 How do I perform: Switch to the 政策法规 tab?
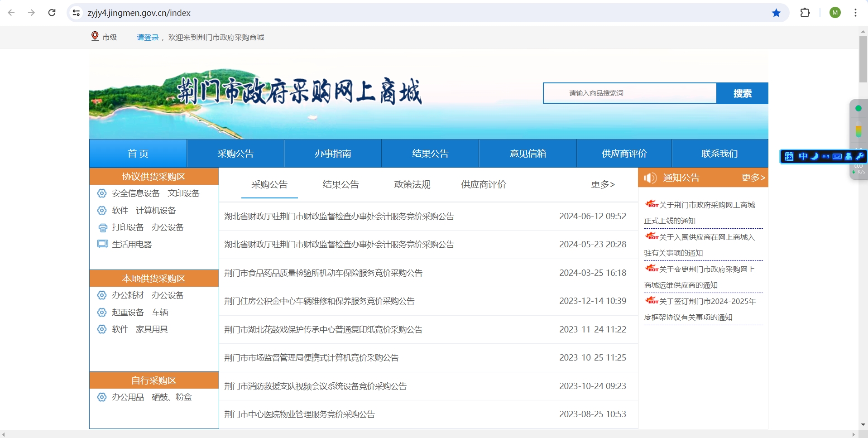tap(412, 184)
